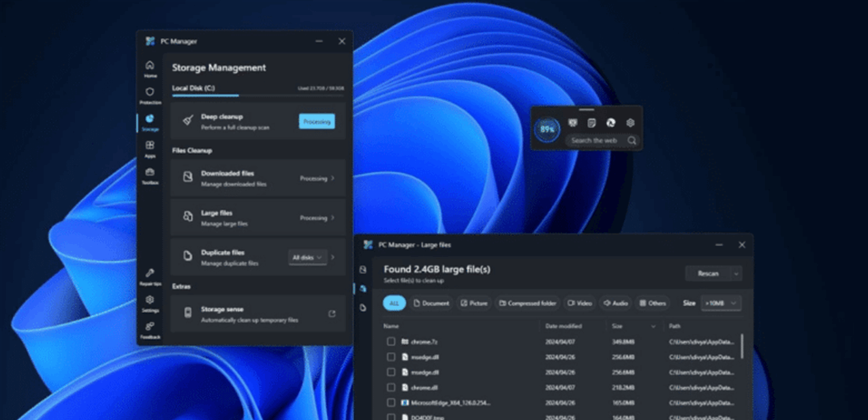Open the Toolbox in the sidebar
The width and height of the screenshot is (868, 420).
tap(149, 175)
